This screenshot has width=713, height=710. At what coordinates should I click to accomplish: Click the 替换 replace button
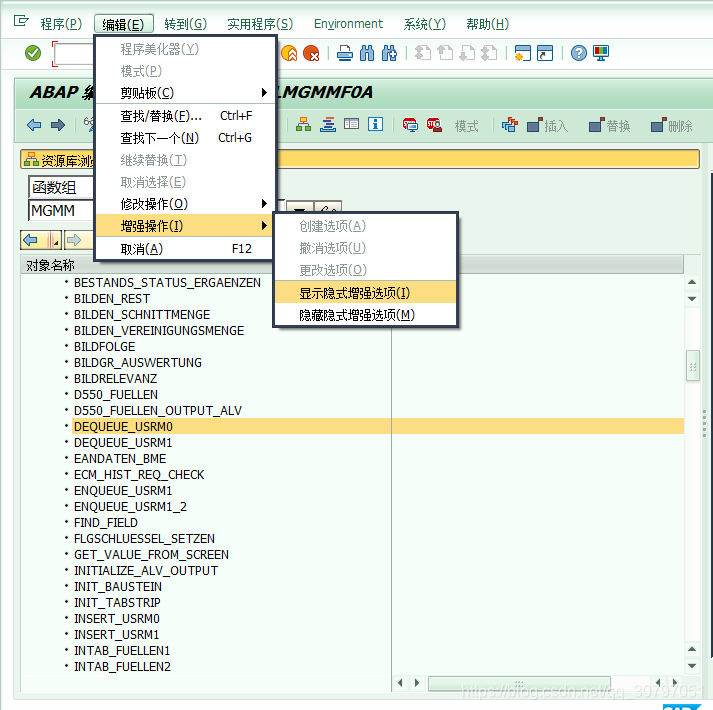click(609, 125)
